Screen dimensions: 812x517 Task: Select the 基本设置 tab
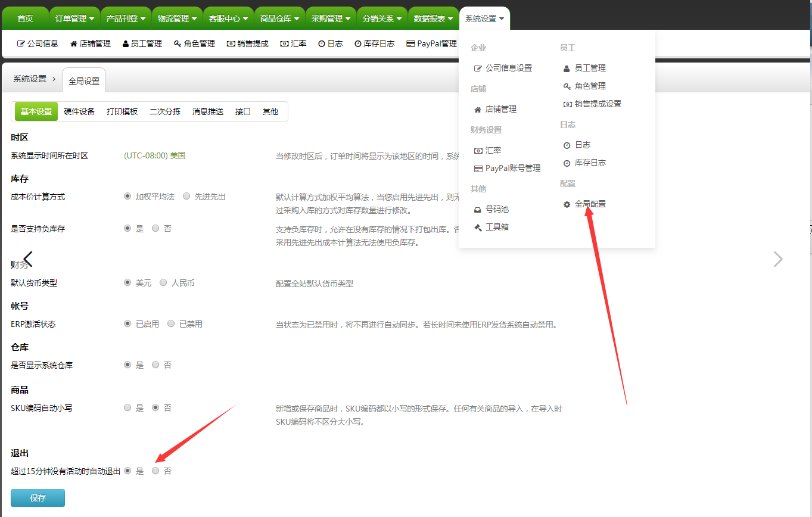[x=36, y=111]
